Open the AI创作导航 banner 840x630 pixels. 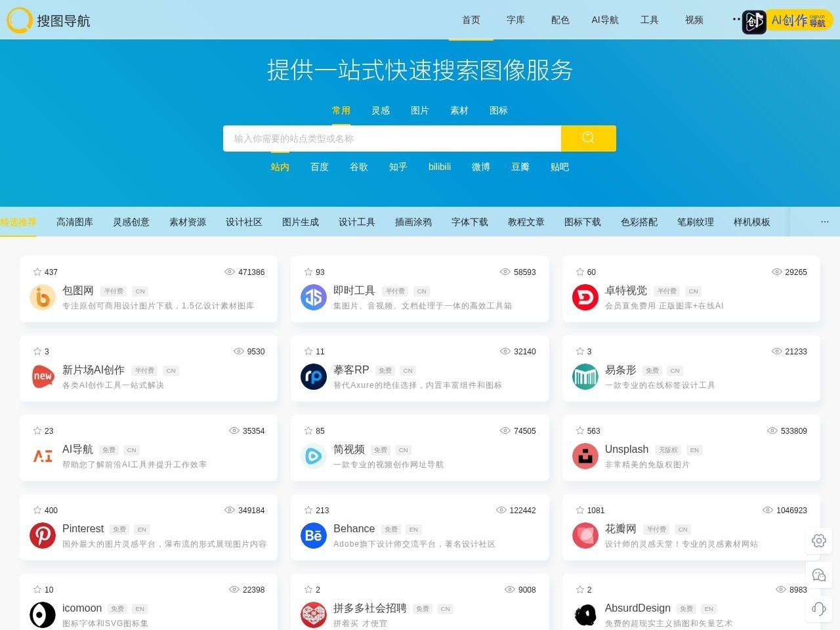[x=787, y=21]
